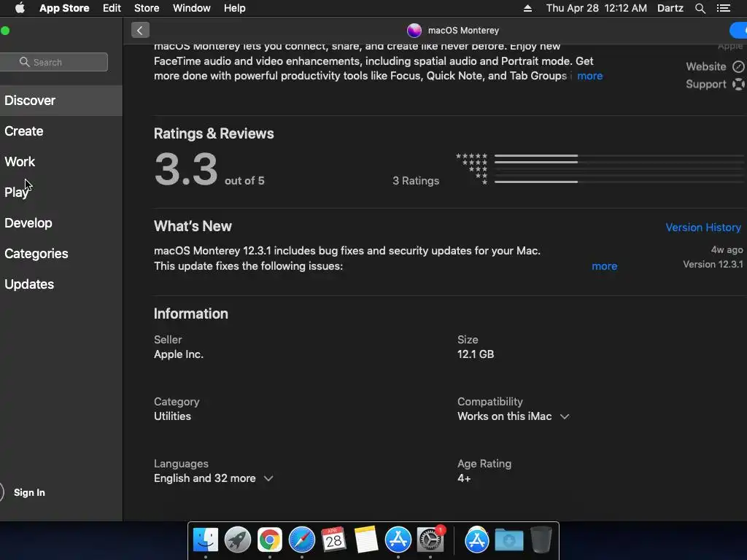Open Calendar from the Dock
Viewport: 747px width, 560px height.
coord(333,540)
